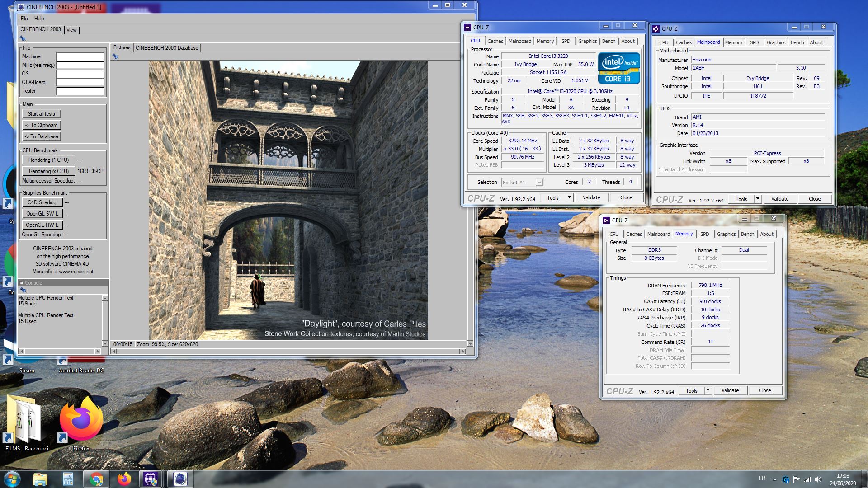Viewport: 868px width, 488px height.
Task: Open Graphics tab in the Memory window
Action: point(726,234)
